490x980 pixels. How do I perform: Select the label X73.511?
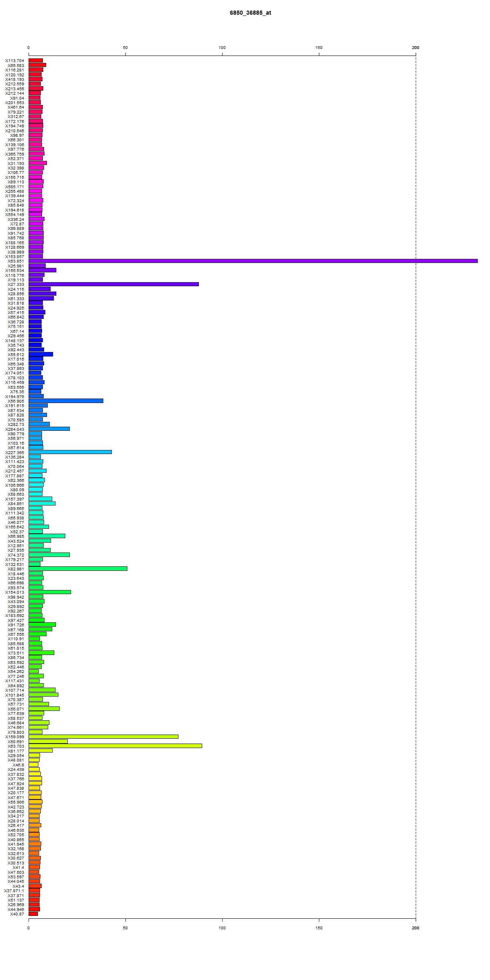[16, 653]
